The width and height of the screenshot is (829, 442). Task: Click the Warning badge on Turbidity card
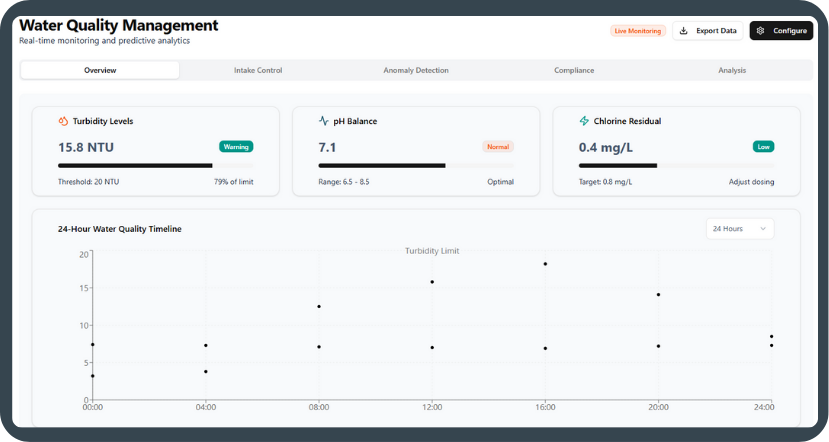[x=236, y=147]
